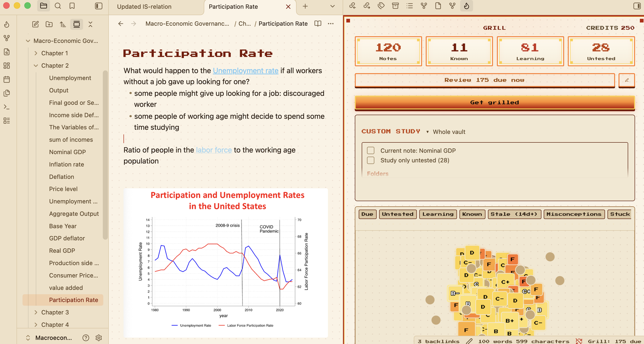Filter map by Misconceptions
Viewport: 644px width, 344px height.
(574, 214)
